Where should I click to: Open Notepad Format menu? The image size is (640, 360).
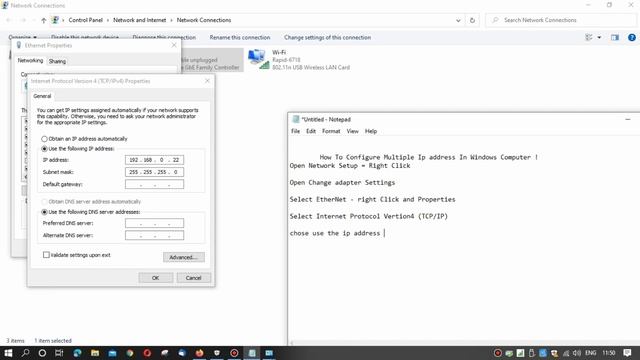point(331,131)
